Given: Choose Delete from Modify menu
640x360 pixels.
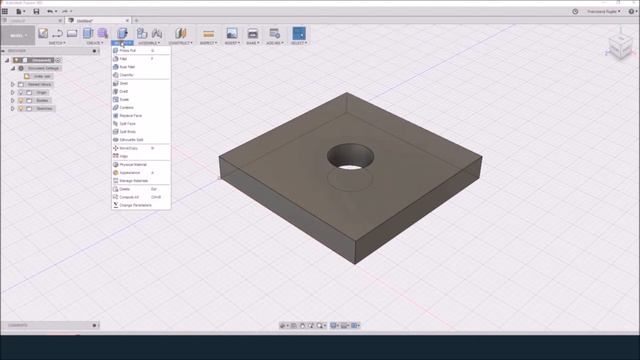Looking at the screenshot, I should 141,189.
